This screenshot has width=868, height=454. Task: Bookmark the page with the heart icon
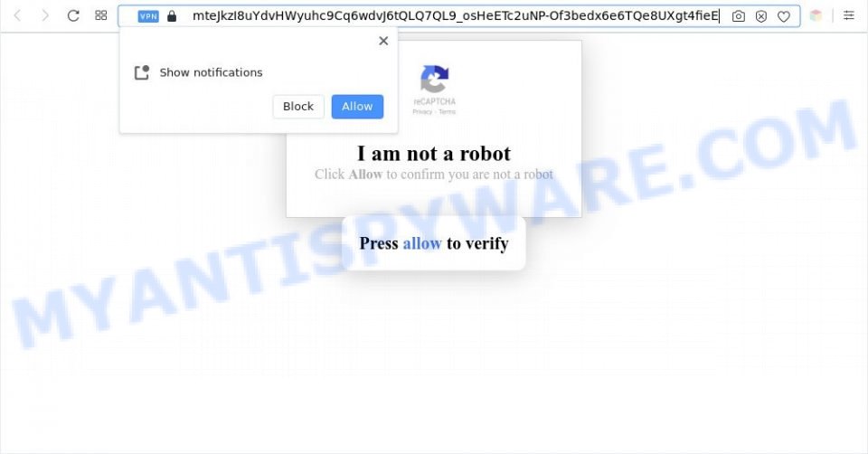[783, 16]
